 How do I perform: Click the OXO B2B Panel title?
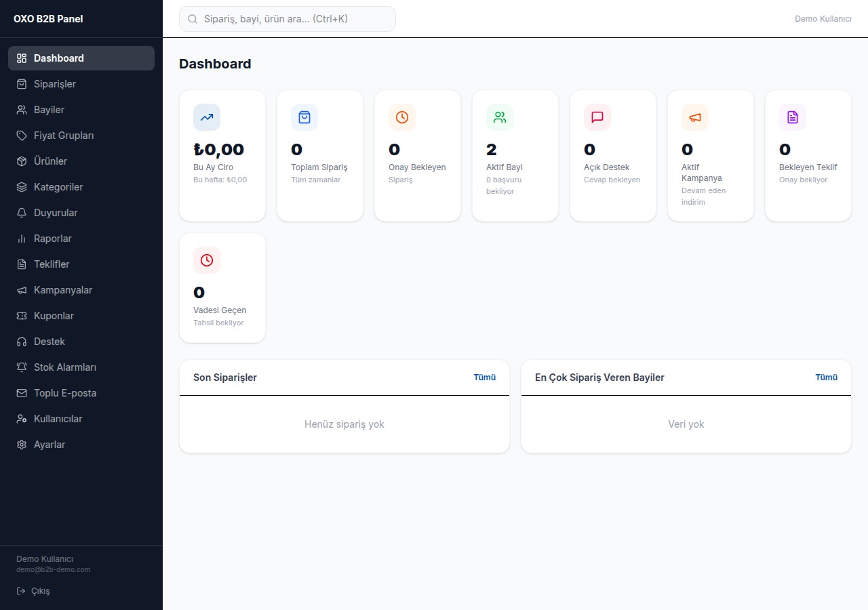pyautogui.click(x=48, y=19)
